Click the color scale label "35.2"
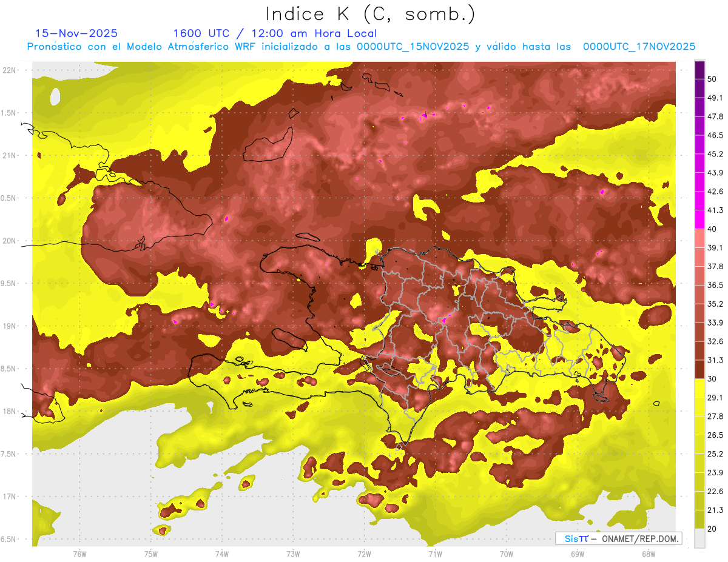 point(715,304)
